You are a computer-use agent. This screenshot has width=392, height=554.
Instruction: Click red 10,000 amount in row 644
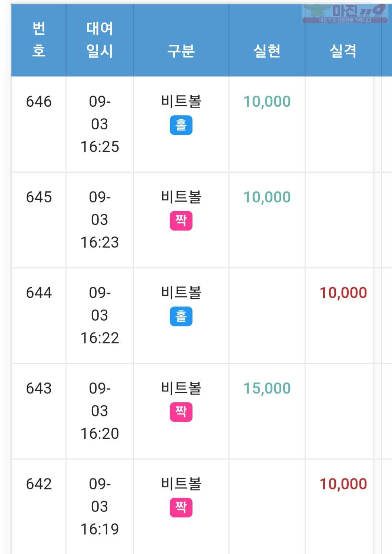(x=343, y=293)
